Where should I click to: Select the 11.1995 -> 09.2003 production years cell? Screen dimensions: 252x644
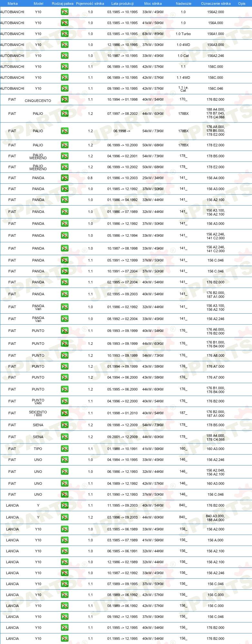pyautogui.click(x=122, y=505)
